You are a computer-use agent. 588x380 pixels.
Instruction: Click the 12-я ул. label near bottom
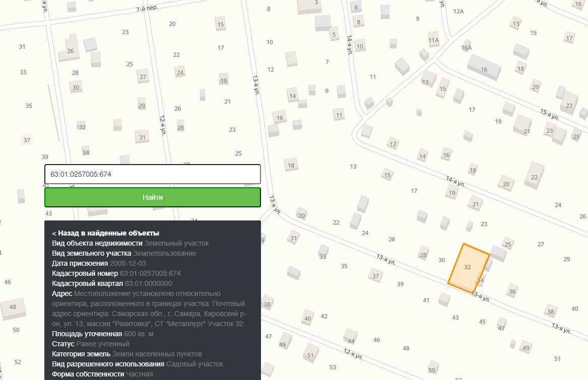(x=353, y=354)
